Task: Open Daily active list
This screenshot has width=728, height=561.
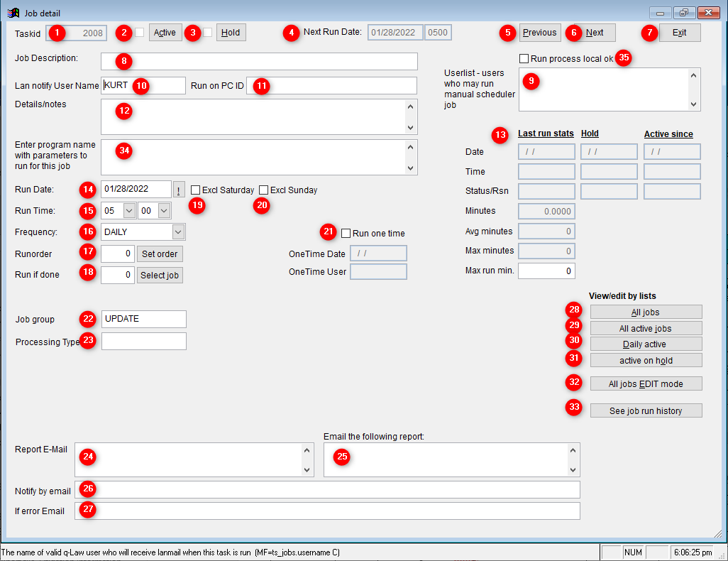Action: click(x=646, y=344)
